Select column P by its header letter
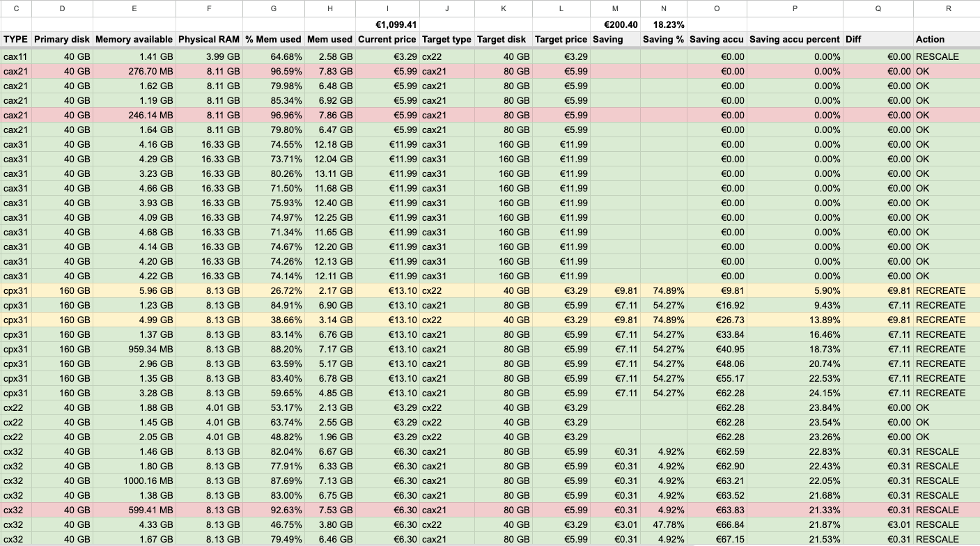This screenshot has height=546, width=980. click(x=795, y=8)
